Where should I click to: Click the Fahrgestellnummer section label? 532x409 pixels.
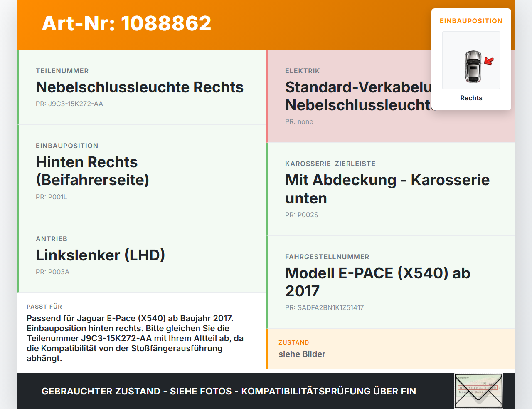click(x=327, y=257)
